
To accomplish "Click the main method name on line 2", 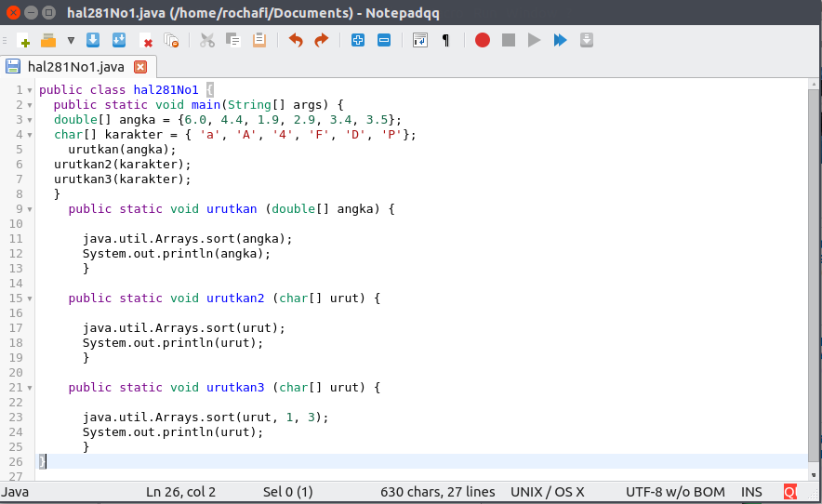I will 205,104.
